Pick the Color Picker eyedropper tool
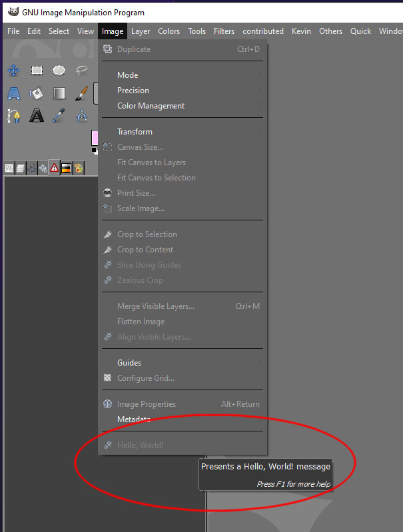Viewport: 403px width, 532px height. pyautogui.click(x=59, y=116)
